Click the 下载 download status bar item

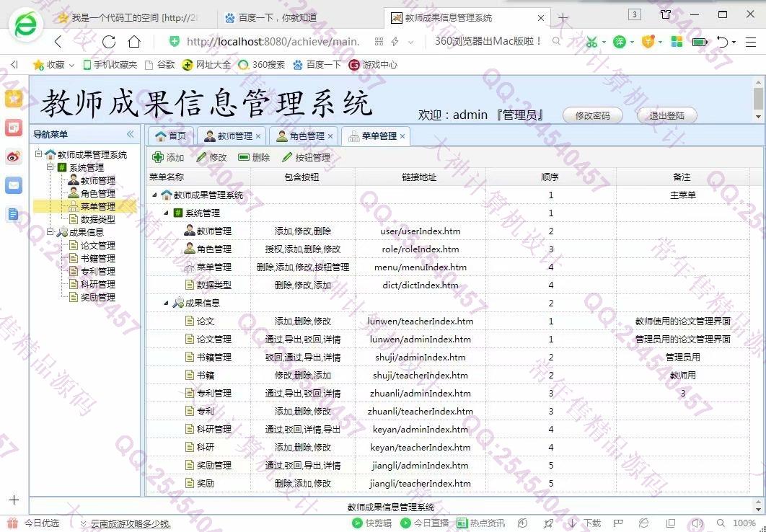585,523
